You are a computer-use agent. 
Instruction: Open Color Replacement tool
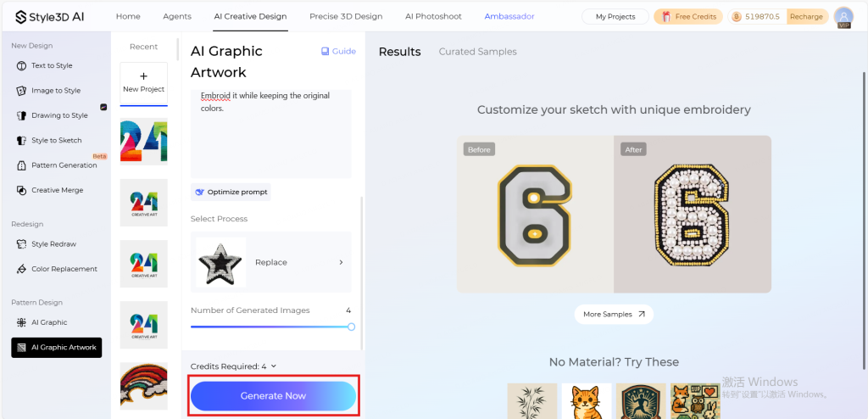[57, 269]
